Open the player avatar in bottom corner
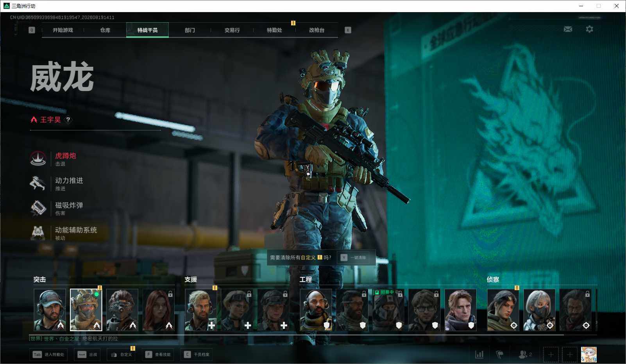Viewport: 626px width, 364px height. pos(588,354)
